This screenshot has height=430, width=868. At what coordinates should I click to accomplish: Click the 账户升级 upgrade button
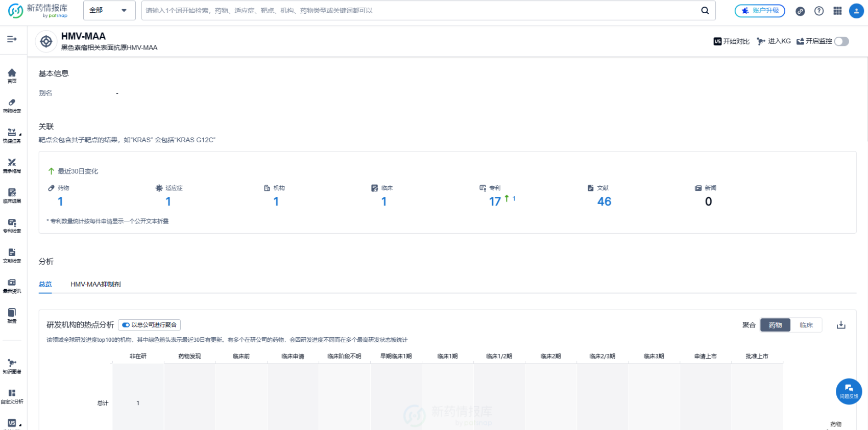point(760,11)
